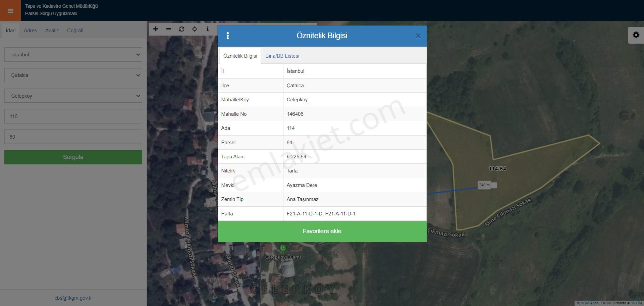This screenshot has height=306, width=644.
Task: Click the Parsel input field showing 80
Action: tap(73, 137)
